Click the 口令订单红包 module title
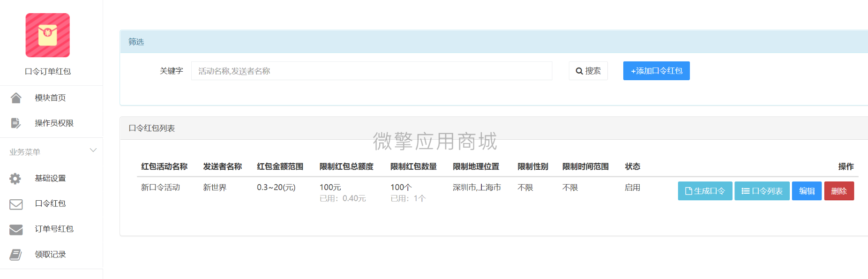Image resolution: width=868 pixels, height=279 pixels. 47,71
